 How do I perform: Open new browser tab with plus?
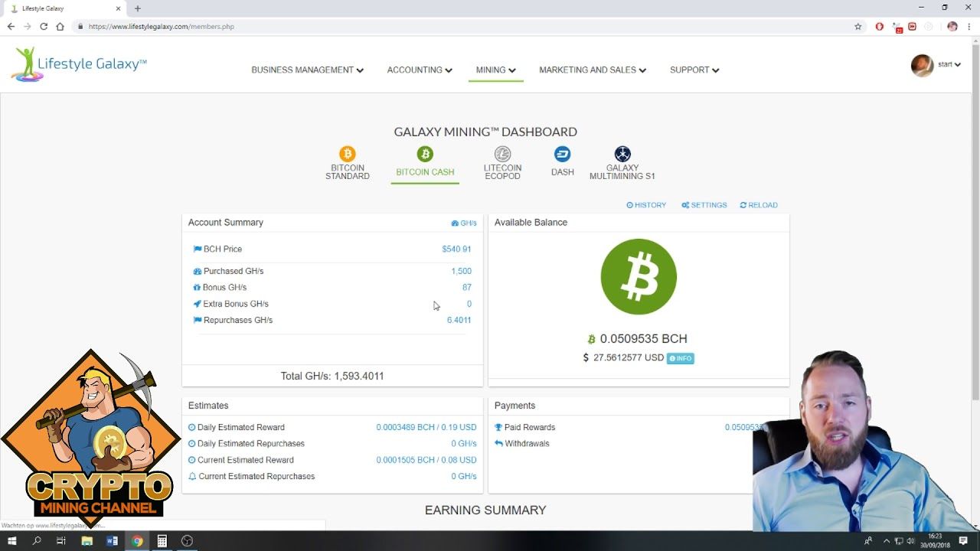[x=138, y=8]
